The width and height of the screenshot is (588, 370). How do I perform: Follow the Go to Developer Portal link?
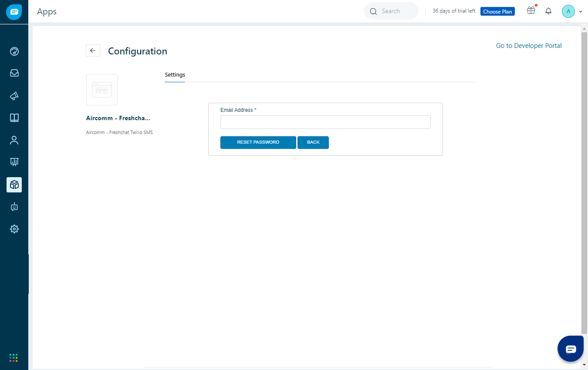click(528, 45)
